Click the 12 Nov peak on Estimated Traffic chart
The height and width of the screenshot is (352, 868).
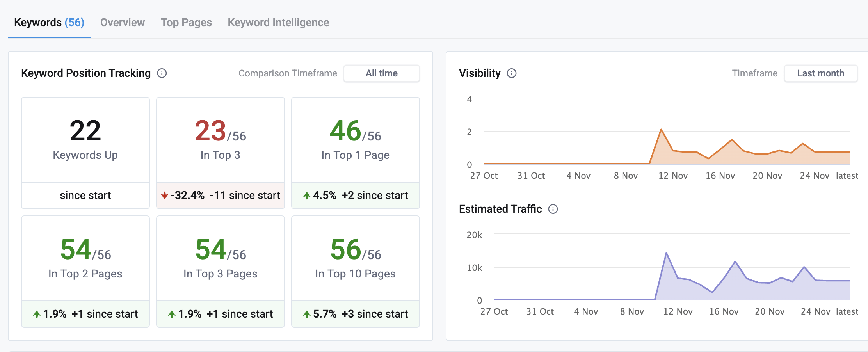(666, 254)
